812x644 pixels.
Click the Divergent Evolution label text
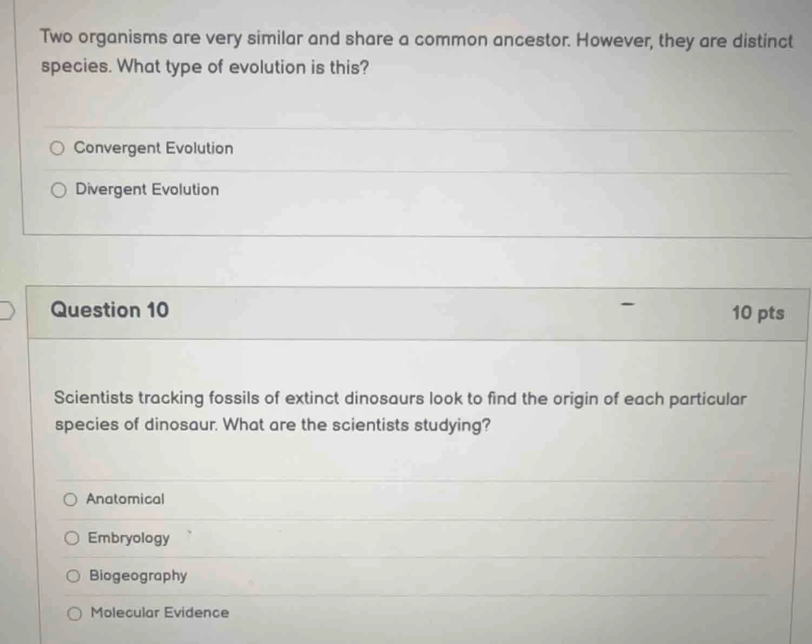[x=147, y=189]
